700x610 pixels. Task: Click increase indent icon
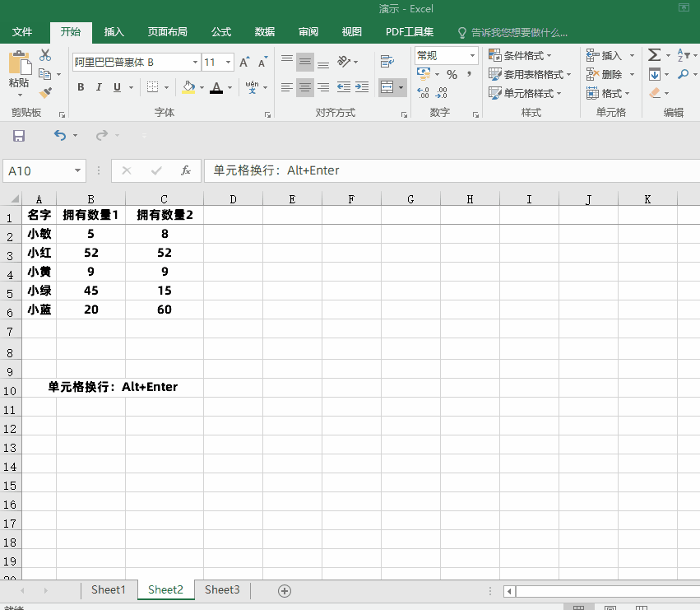coord(362,87)
